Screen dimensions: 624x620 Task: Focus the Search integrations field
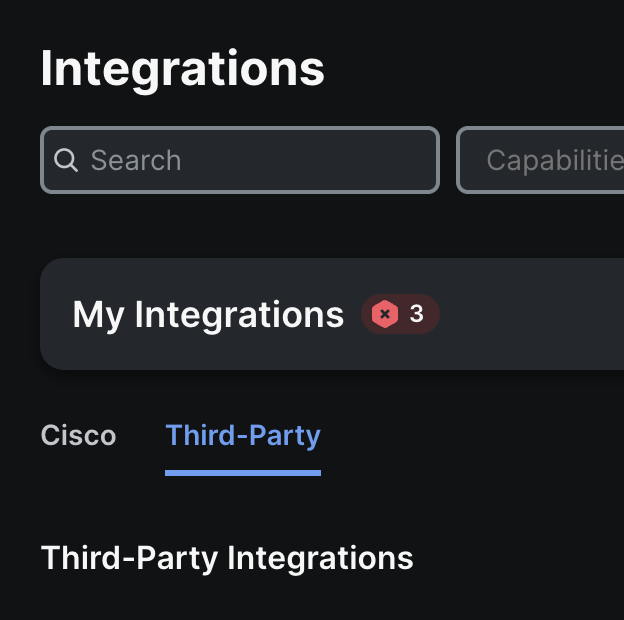tap(240, 160)
